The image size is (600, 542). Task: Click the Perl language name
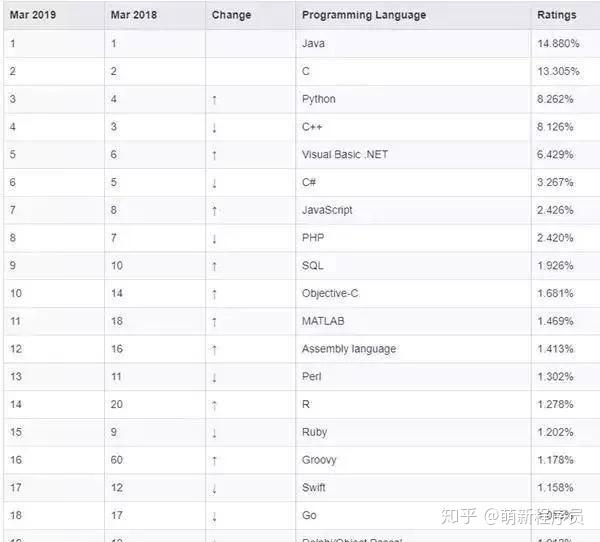(x=311, y=377)
